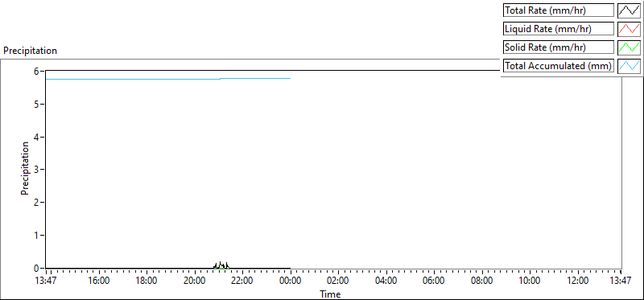644x300 pixels.
Task: Click the 00:00 time axis marker
Action: pos(291,282)
